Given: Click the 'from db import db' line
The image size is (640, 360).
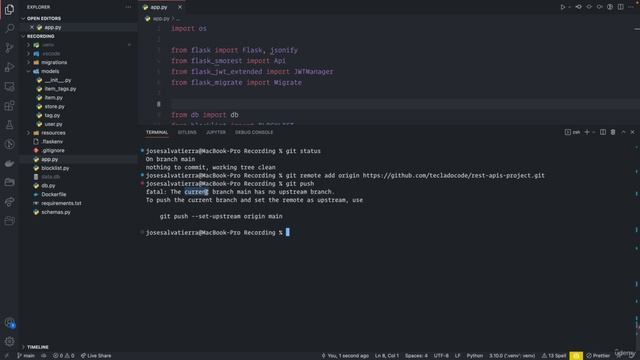Looking at the screenshot, I should tap(205, 115).
